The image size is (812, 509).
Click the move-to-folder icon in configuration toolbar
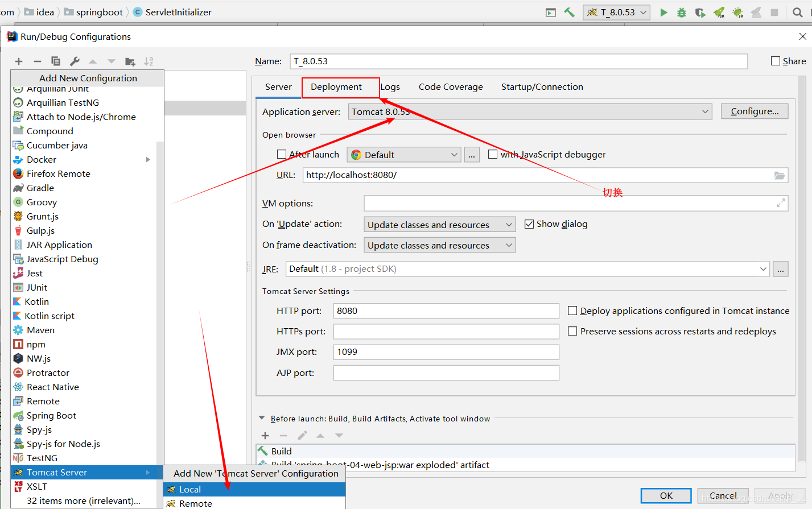(130, 61)
